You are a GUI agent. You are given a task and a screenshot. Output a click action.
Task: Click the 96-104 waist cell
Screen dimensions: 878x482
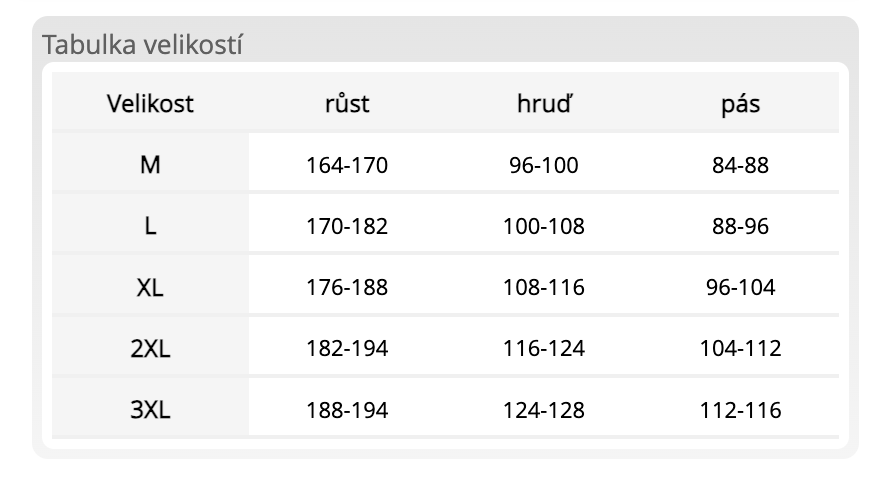pyautogui.click(x=740, y=288)
